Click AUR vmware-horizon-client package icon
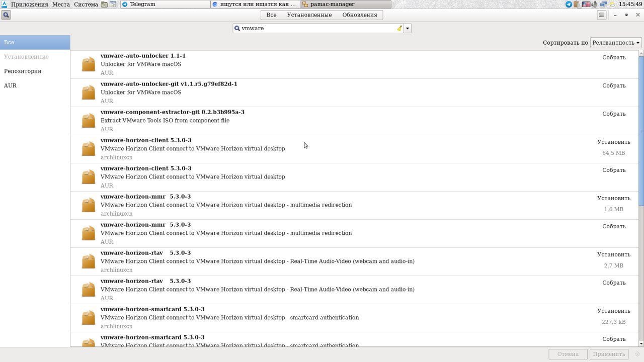 [x=89, y=177]
